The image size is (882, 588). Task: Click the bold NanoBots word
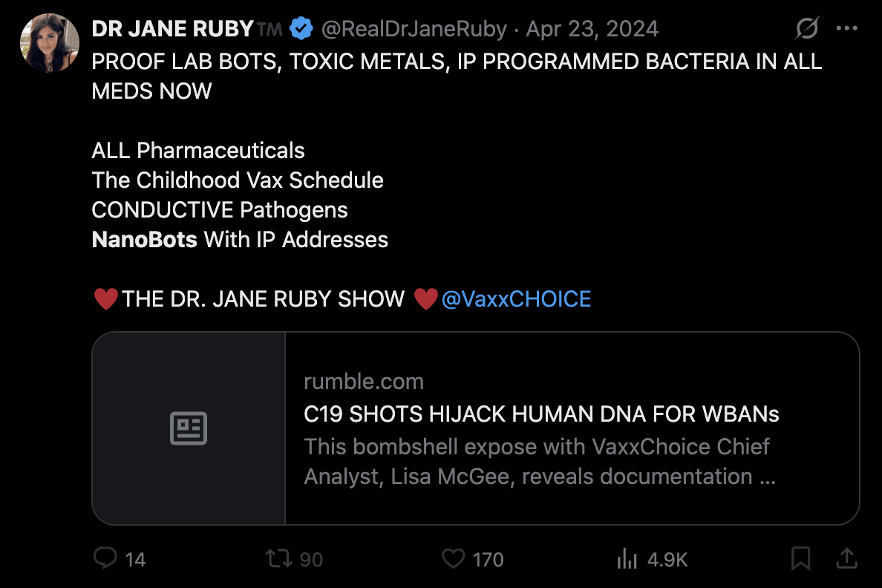coord(144,240)
